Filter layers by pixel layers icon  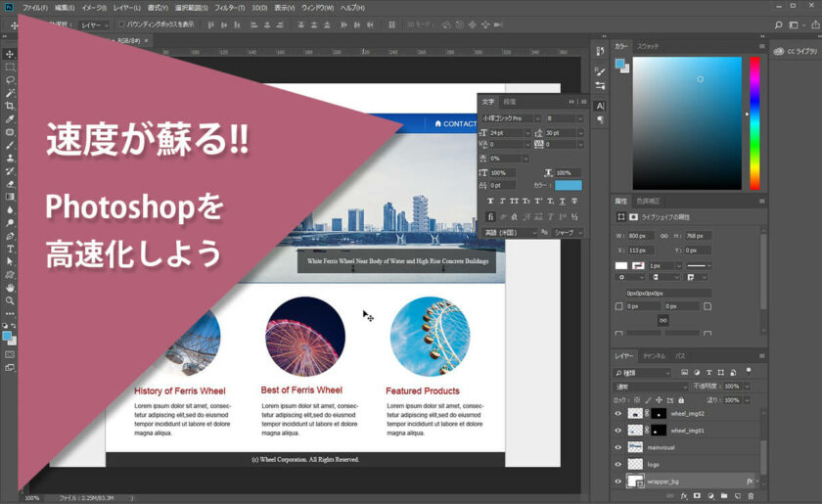coord(684,372)
